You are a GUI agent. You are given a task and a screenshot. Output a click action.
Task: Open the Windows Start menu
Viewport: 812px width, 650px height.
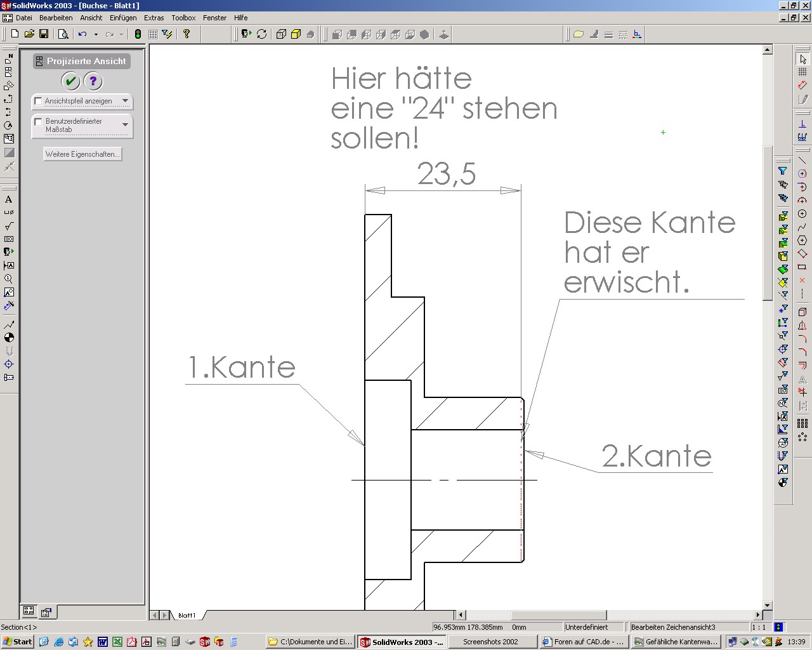click(18, 642)
